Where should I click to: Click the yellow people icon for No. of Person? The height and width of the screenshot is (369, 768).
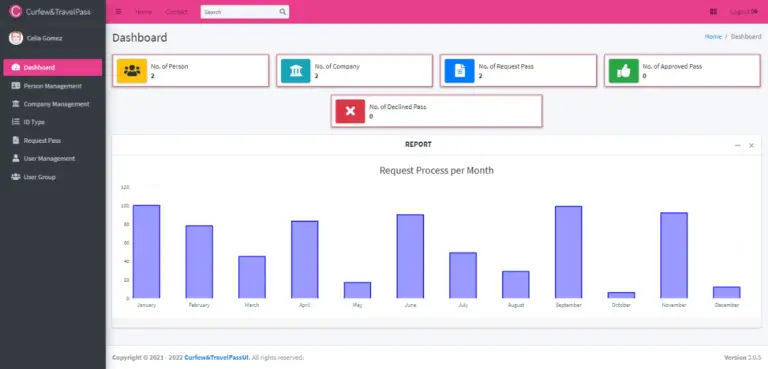(x=132, y=71)
